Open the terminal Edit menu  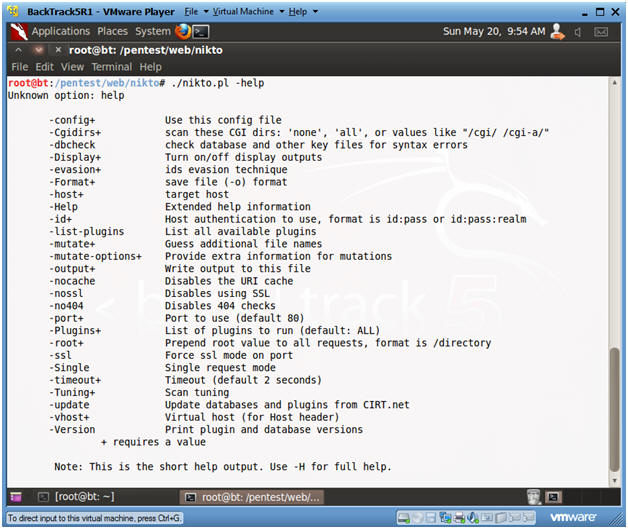(44, 67)
